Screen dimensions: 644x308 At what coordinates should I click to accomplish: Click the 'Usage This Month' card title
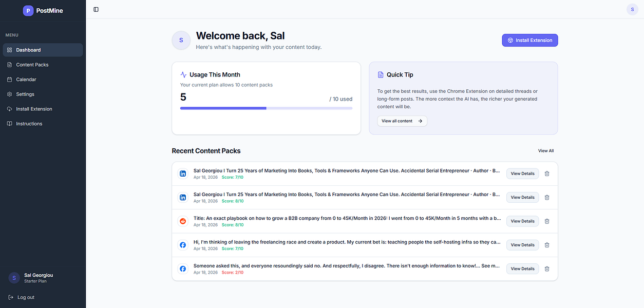pos(215,74)
